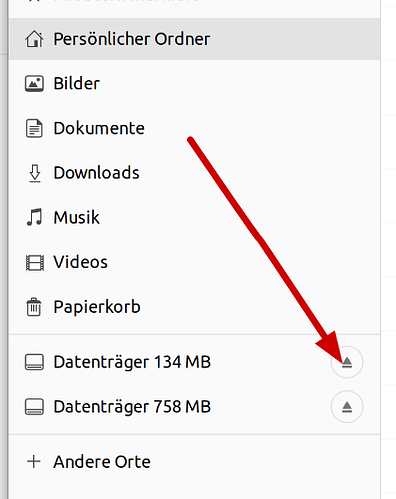Open the Dokumente folder
This screenshot has width=396, height=499.
[195, 128]
